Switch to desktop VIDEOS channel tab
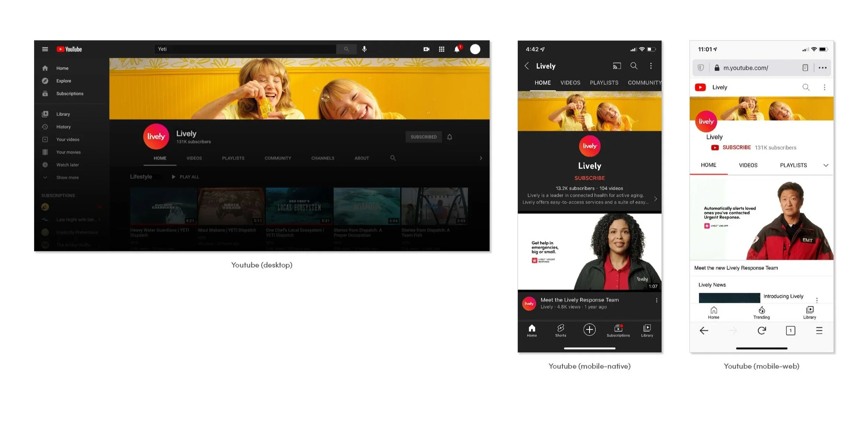The height and width of the screenshot is (424, 868). tap(194, 158)
